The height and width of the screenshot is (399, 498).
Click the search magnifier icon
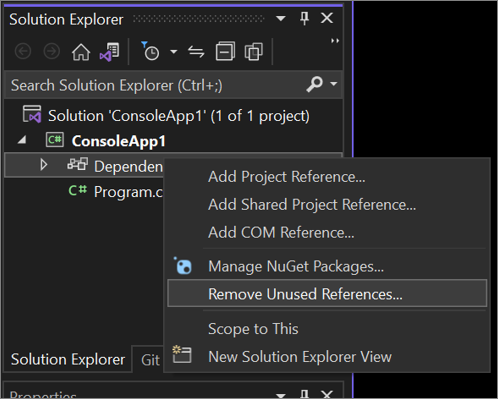[x=314, y=84]
